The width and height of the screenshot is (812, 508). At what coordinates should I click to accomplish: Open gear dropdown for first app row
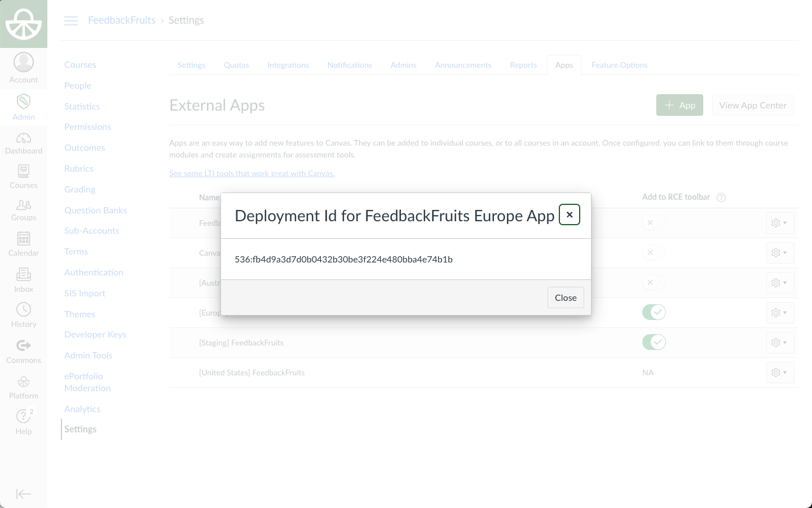click(x=780, y=223)
